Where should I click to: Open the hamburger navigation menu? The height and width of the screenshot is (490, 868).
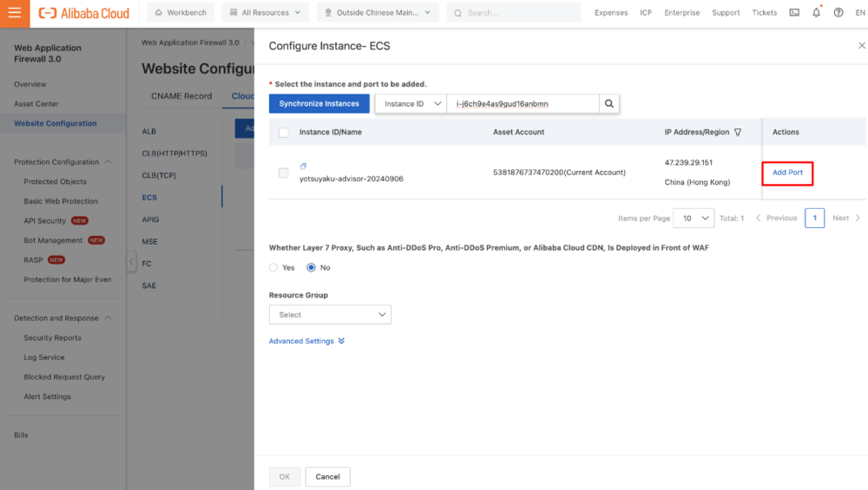[x=15, y=13]
